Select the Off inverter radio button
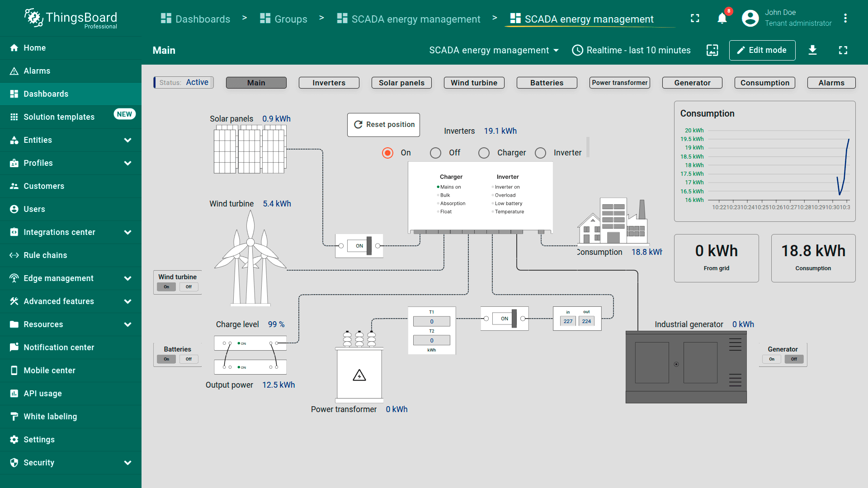The image size is (868, 488). coord(435,153)
